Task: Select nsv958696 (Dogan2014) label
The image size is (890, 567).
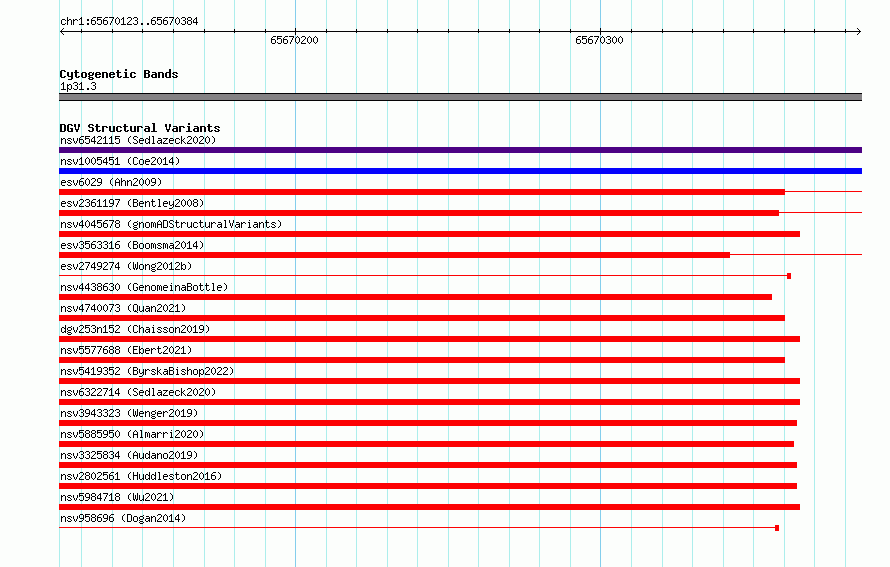Action: coord(123,518)
